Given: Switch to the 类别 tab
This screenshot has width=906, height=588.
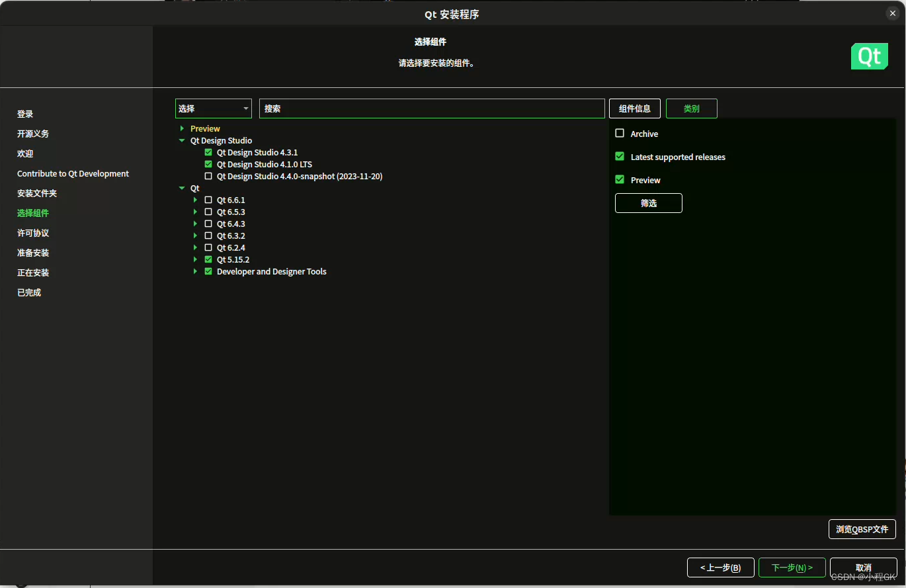Looking at the screenshot, I should [692, 108].
